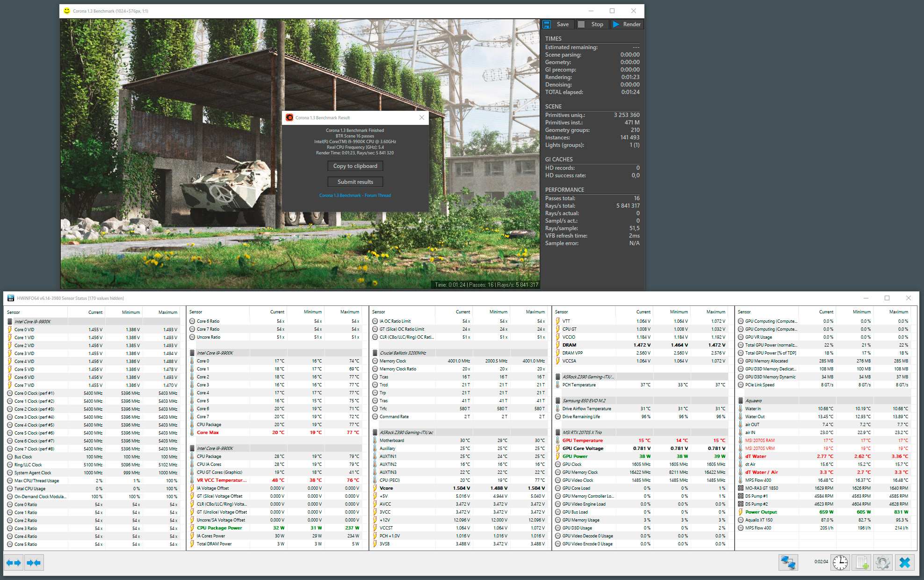Screen dimensions: 924x580
Task: Start logging with the spreadsheet plus icon
Action: (x=861, y=562)
